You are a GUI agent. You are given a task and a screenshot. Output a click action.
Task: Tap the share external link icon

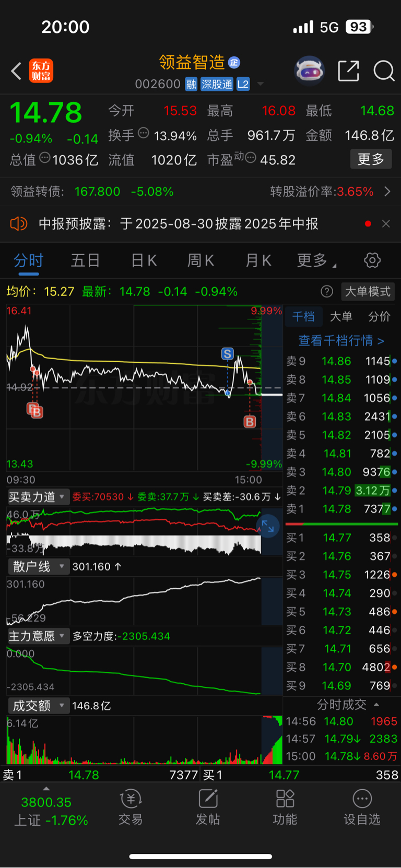click(x=348, y=71)
